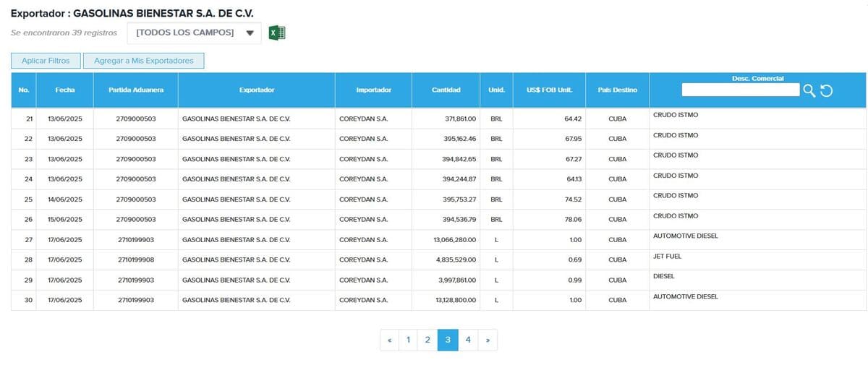
Task: Click row number 30
Action: [28, 301]
